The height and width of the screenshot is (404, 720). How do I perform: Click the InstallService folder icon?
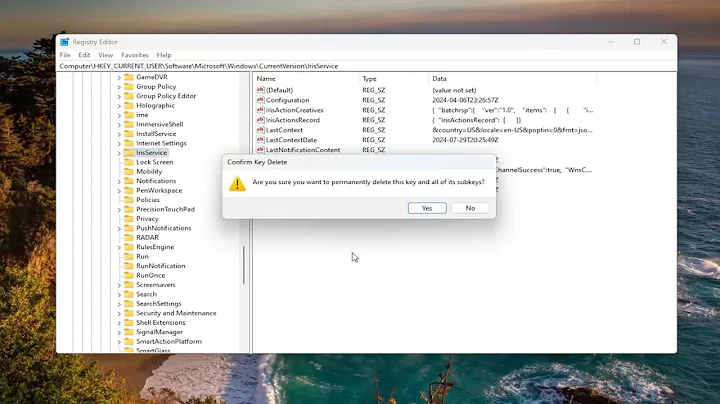point(129,134)
